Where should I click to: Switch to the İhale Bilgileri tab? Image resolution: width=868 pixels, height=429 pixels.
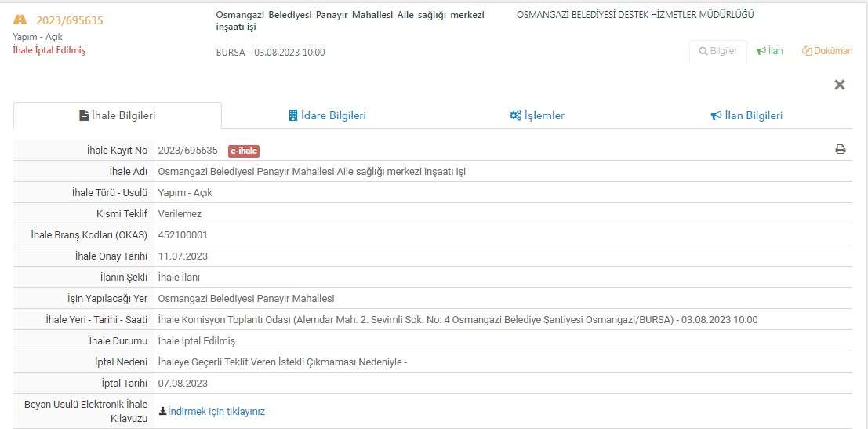118,115
